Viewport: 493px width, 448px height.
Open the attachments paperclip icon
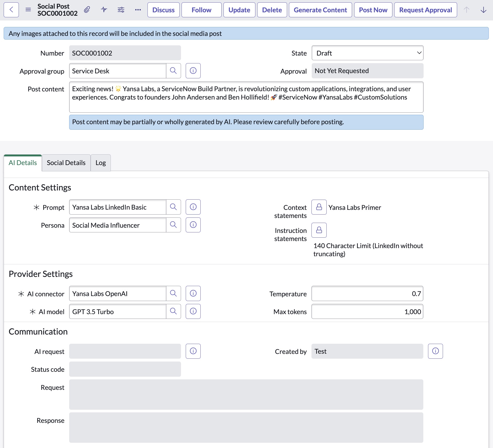pyautogui.click(x=87, y=10)
